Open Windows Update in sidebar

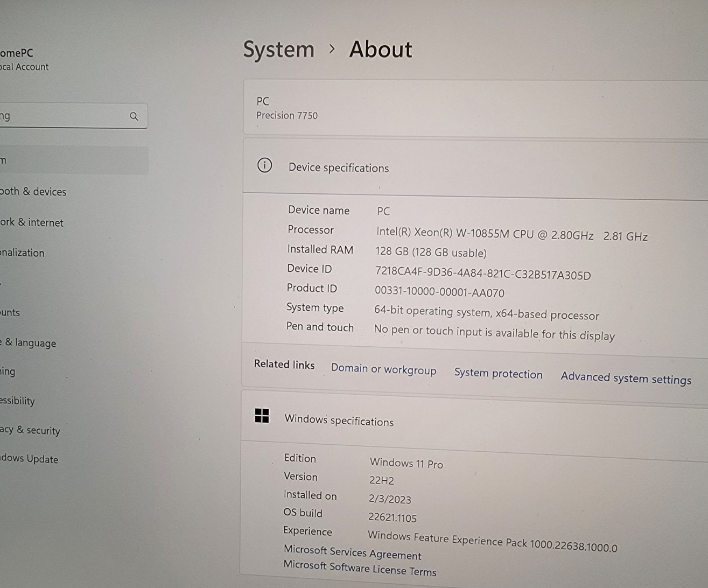pyautogui.click(x=29, y=459)
